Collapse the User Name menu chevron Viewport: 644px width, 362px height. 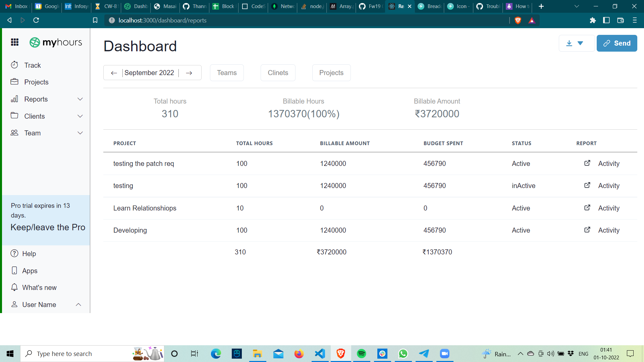(x=78, y=305)
